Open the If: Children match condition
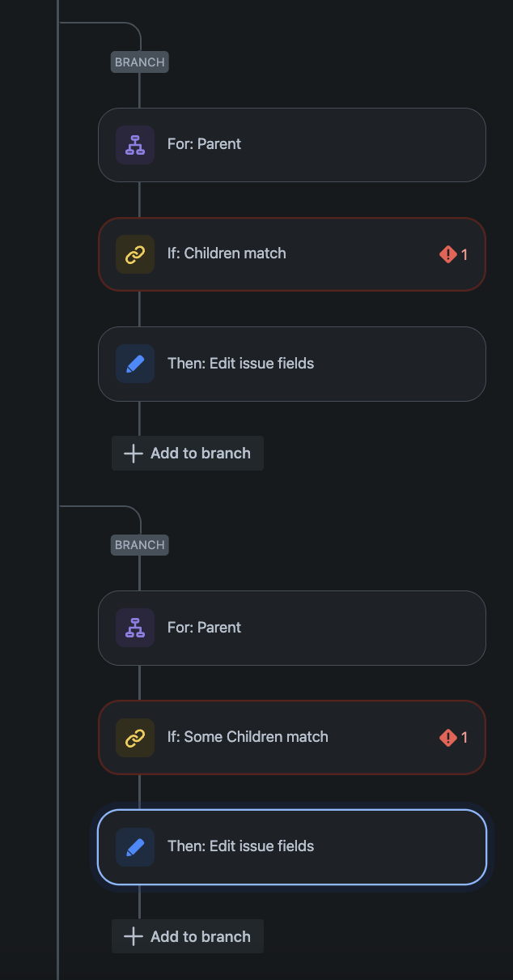This screenshot has width=513, height=980. 291,254
